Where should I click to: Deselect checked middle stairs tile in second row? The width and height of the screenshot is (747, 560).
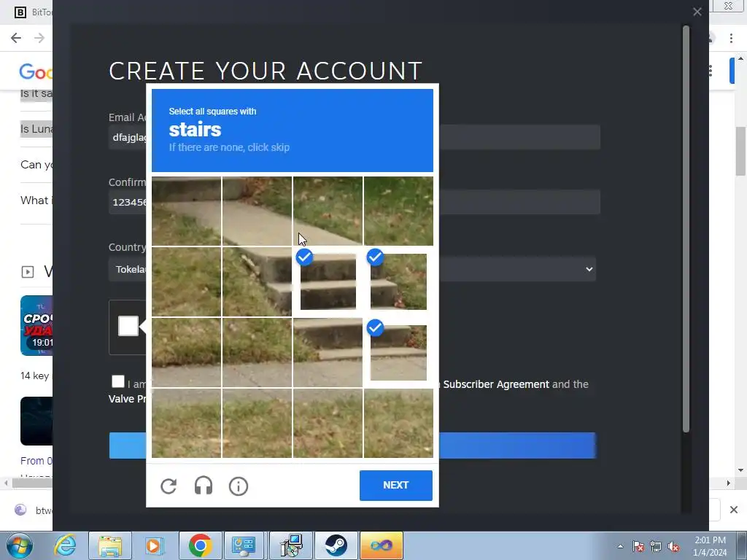[328, 281]
